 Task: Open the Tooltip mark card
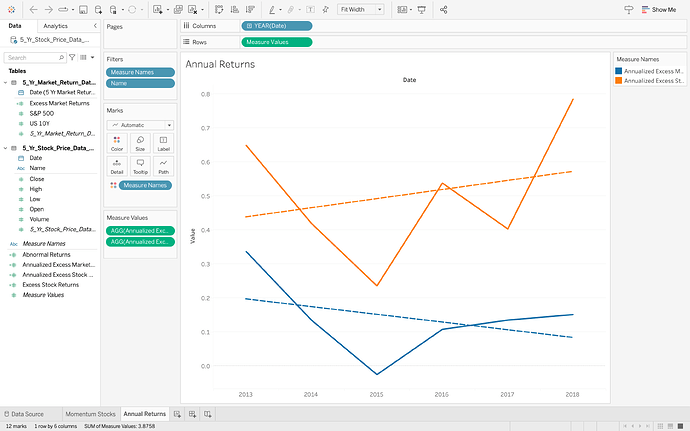coord(140,165)
